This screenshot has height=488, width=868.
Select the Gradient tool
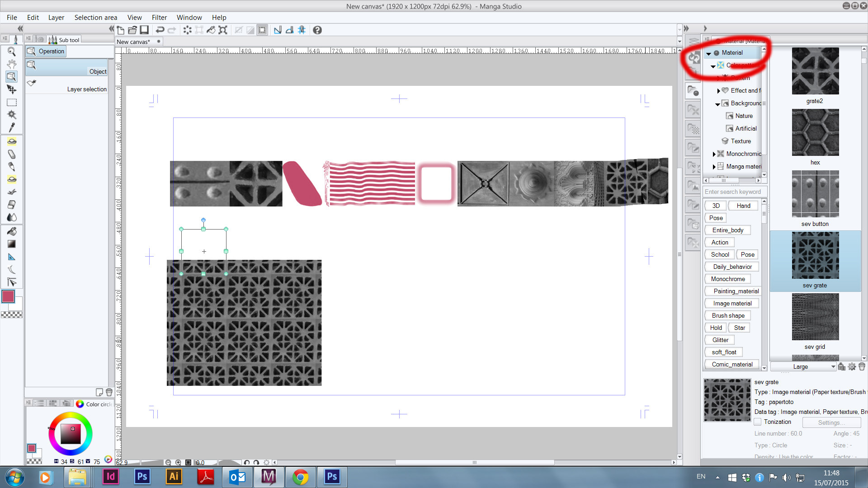point(12,244)
